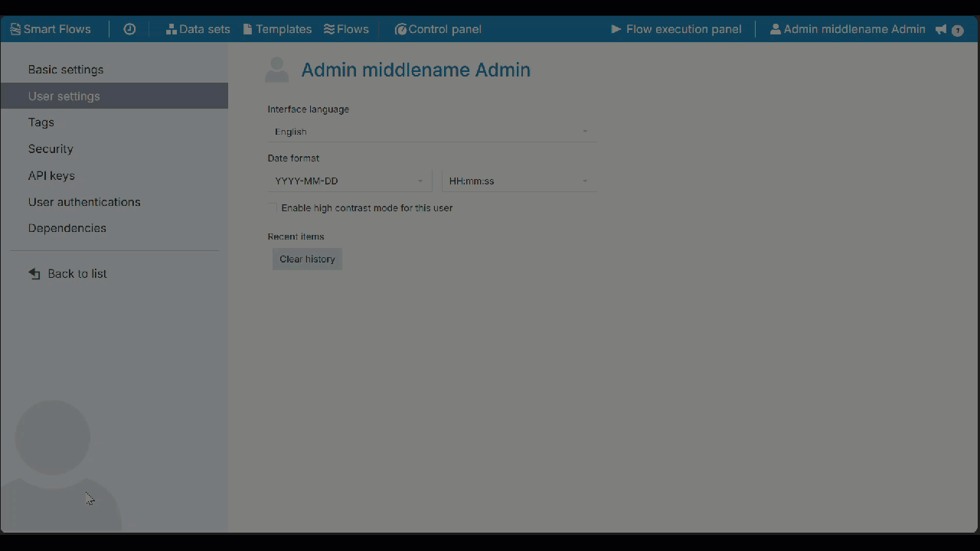Select API keys in the sidebar

(x=51, y=175)
